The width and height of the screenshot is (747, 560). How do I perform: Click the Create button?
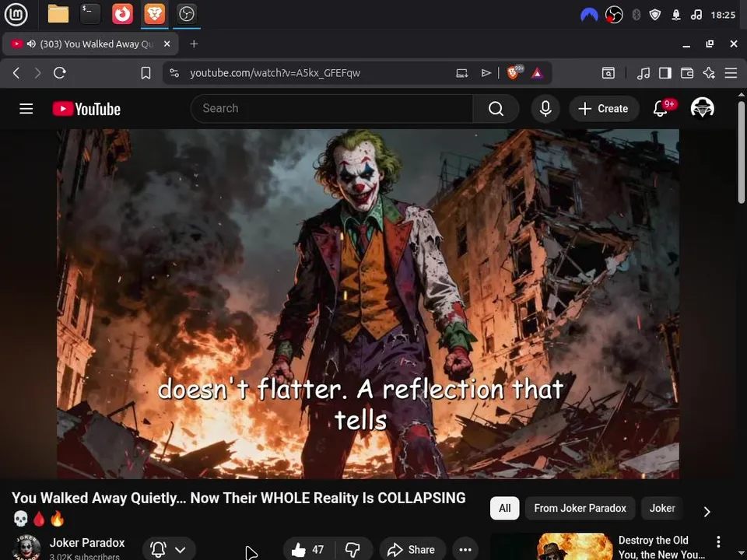pyautogui.click(x=604, y=109)
